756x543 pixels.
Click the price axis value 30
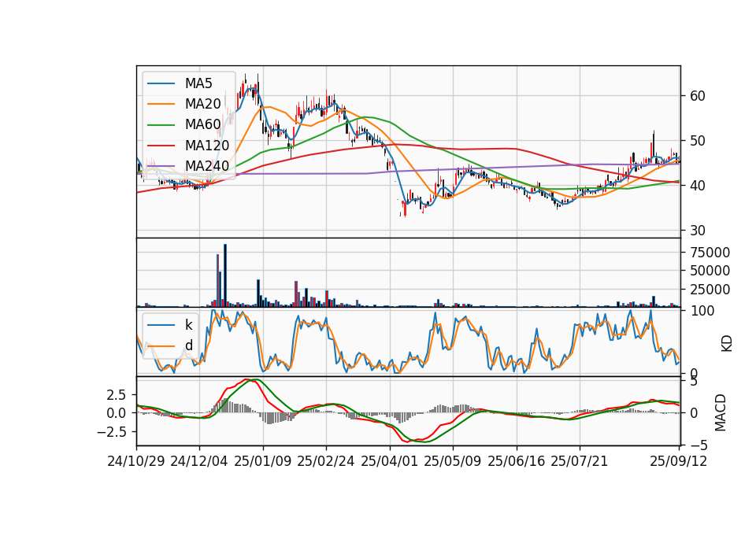click(x=698, y=231)
